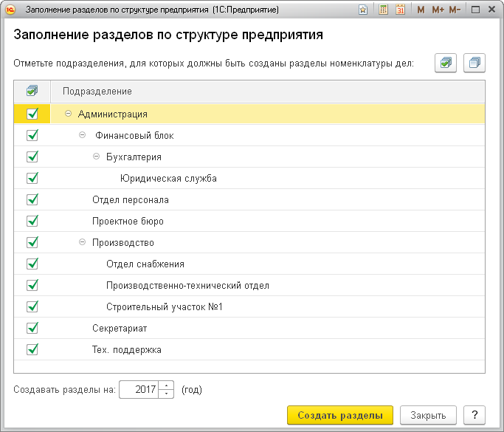Click the Создать разделы button
The height and width of the screenshot is (432, 504).
pos(340,415)
